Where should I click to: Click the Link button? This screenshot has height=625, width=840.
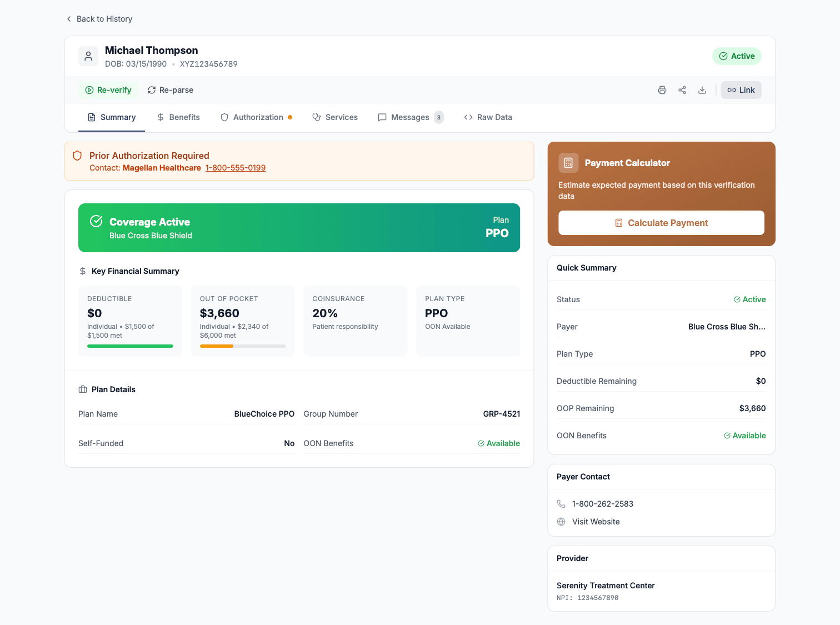point(741,90)
